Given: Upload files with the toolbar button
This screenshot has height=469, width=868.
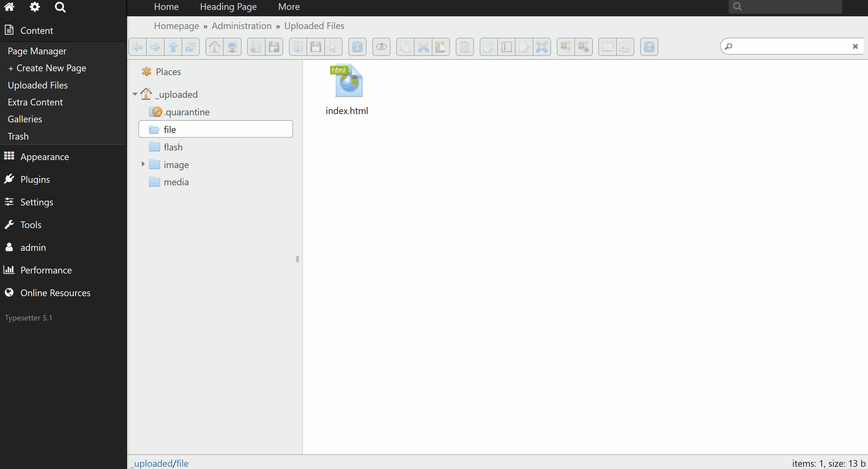Looking at the screenshot, I should pos(274,47).
